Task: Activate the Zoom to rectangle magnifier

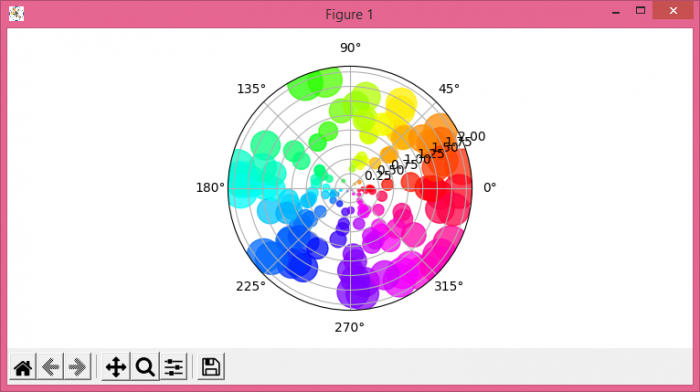Action: coord(145,367)
